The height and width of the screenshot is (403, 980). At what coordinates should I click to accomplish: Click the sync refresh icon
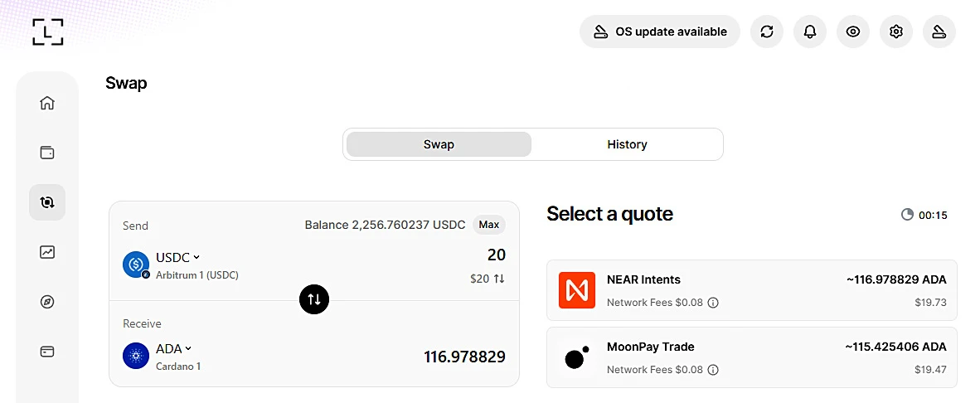(x=767, y=32)
